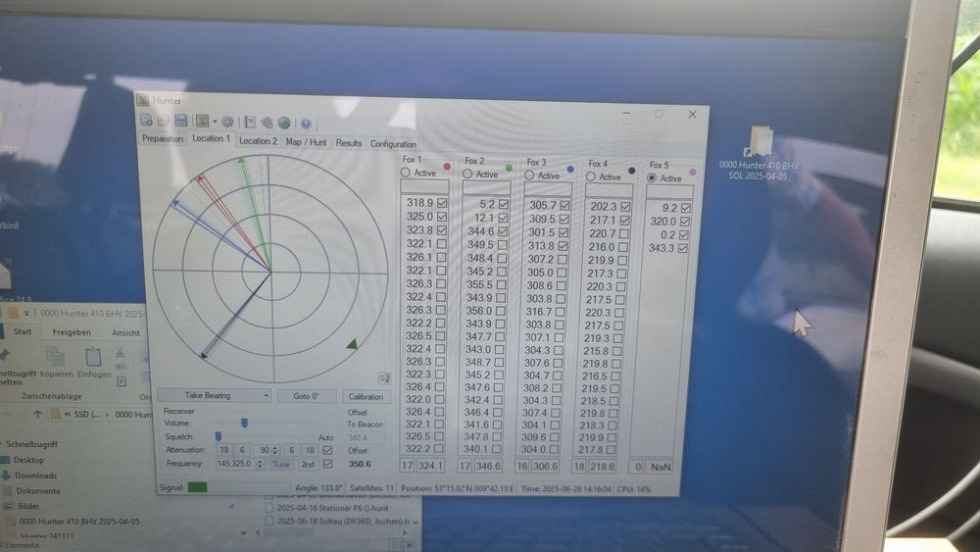Click the small icon below compass plot

384,377
